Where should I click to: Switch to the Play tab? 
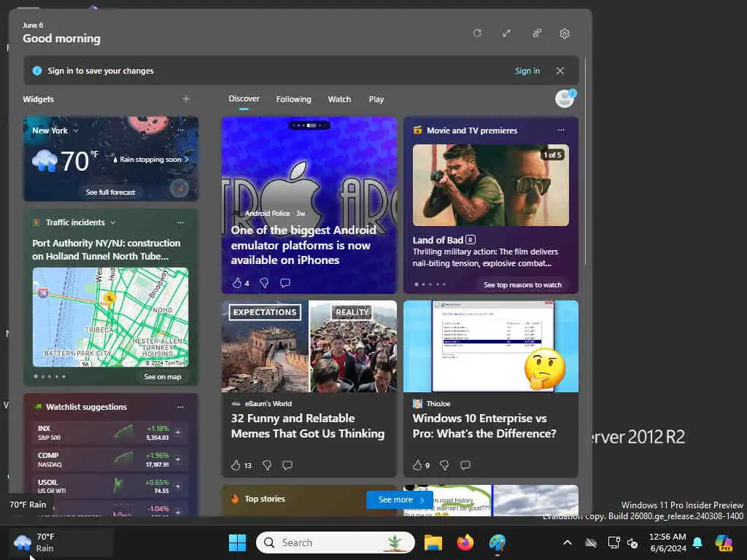click(x=376, y=99)
